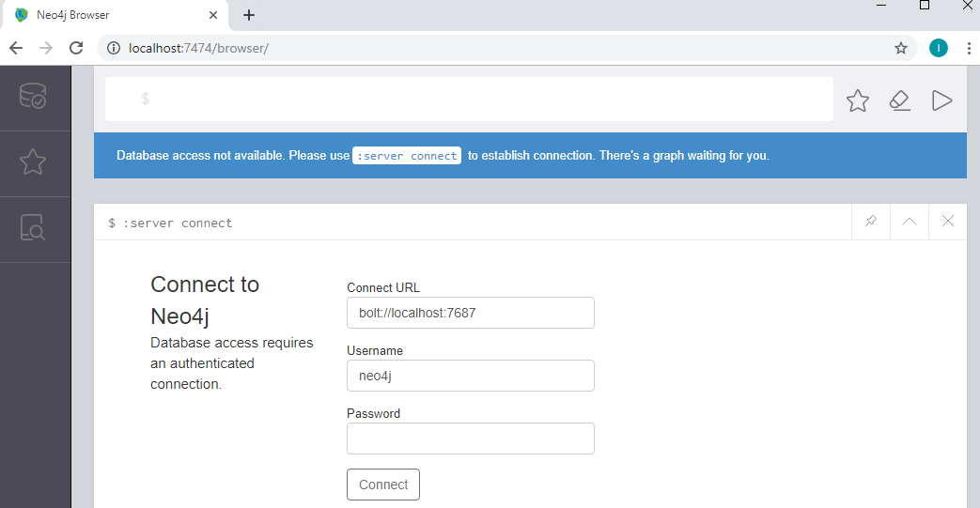Click the Connect to Neo4j heading

tap(205, 300)
